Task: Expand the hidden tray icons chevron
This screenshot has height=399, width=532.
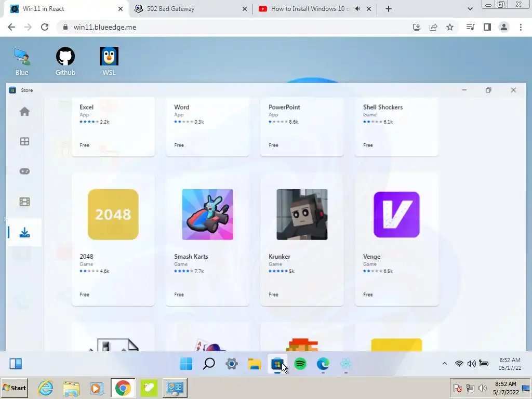Action: coord(445,364)
